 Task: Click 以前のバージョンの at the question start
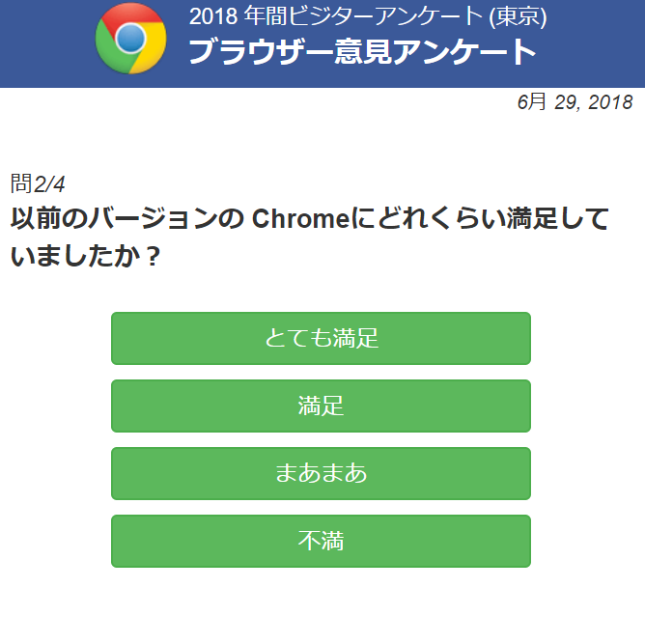(x=127, y=218)
